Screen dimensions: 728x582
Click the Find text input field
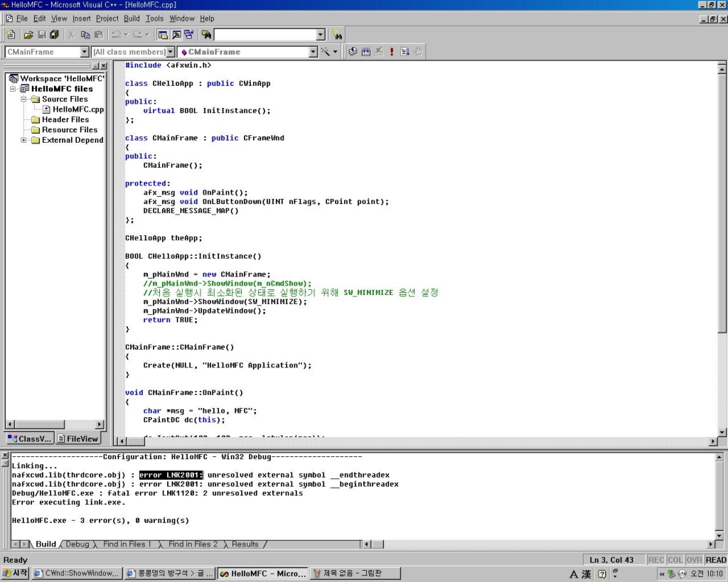point(265,35)
